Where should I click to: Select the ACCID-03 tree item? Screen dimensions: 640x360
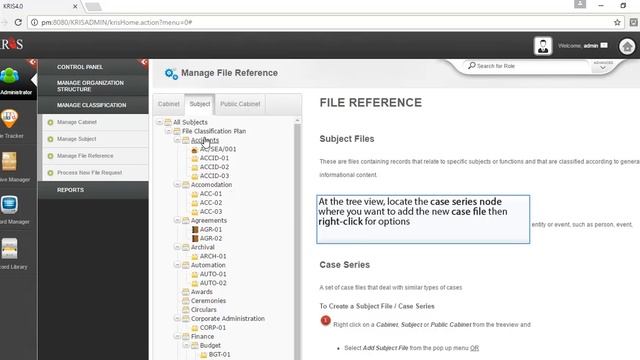(214, 176)
